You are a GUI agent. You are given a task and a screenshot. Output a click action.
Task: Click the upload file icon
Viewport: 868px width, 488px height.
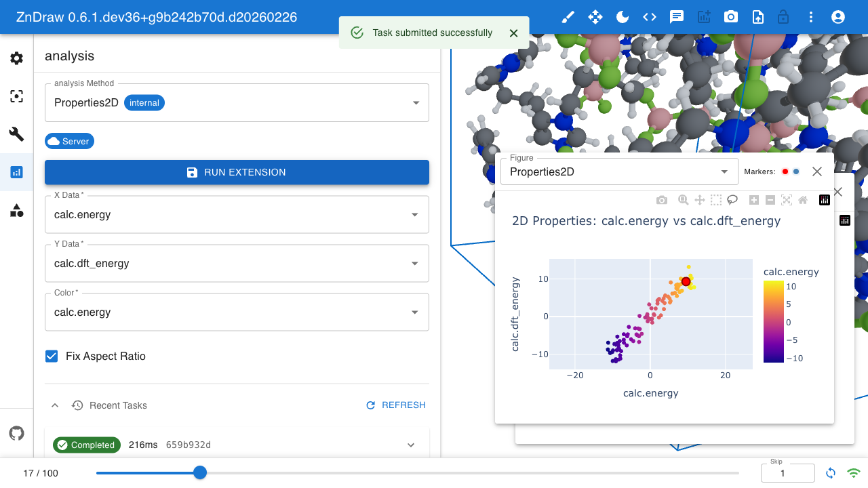click(757, 17)
